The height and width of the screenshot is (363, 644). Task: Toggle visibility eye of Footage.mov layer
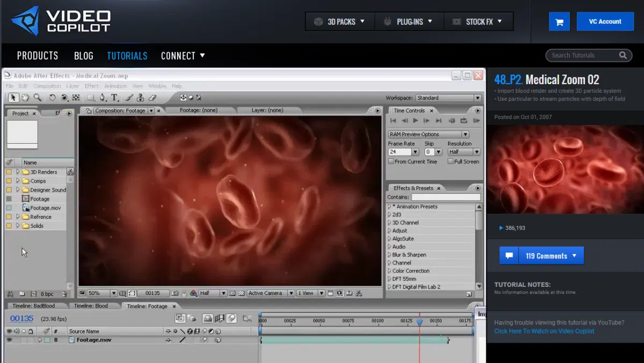click(9, 340)
